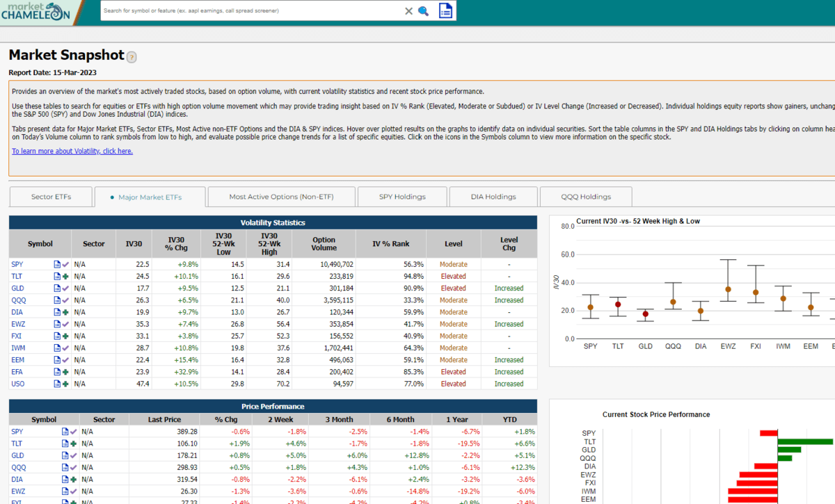Screen dimensions: 835x504
Task: Open EWZ symbol link in Volatility Statistics
Action: 18,324
